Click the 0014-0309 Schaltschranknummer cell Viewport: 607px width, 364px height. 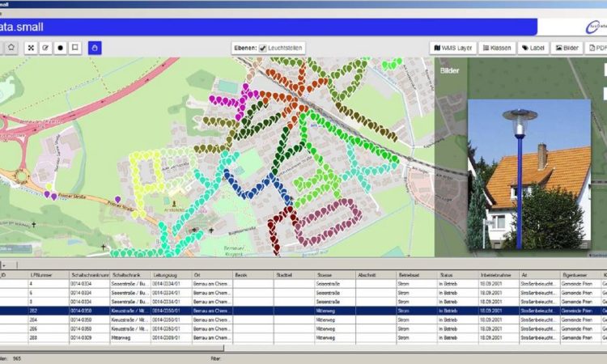[89, 337]
